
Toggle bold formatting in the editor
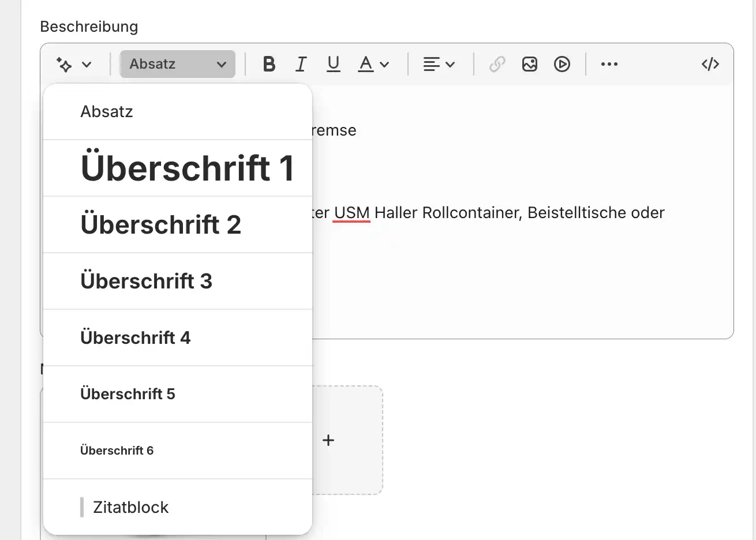coord(269,64)
